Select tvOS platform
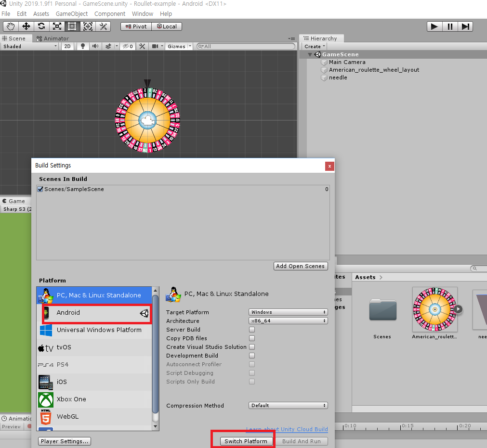 coord(94,347)
